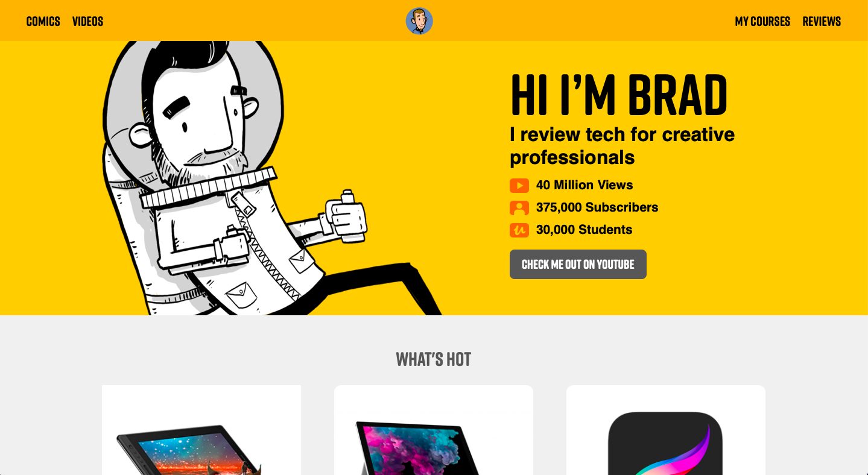Open the Procreate app icon card
The width and height of the screenshot is (868, 475).
pyautogui.click(x=666, y=430)
